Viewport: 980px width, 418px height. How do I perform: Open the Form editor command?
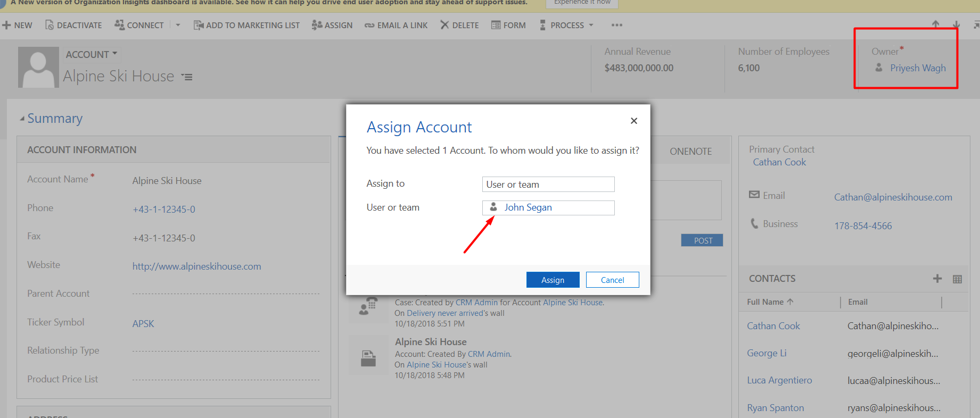tap(508, 25)
